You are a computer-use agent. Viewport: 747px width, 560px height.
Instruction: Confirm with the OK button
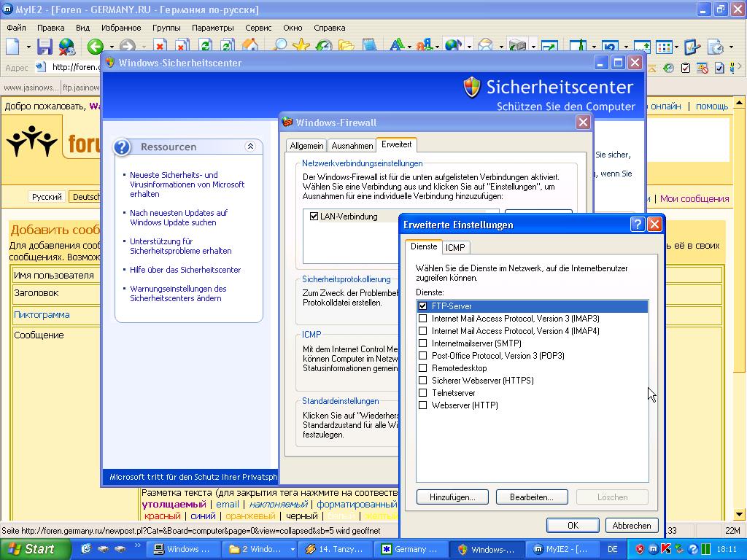tap(573, 525)
